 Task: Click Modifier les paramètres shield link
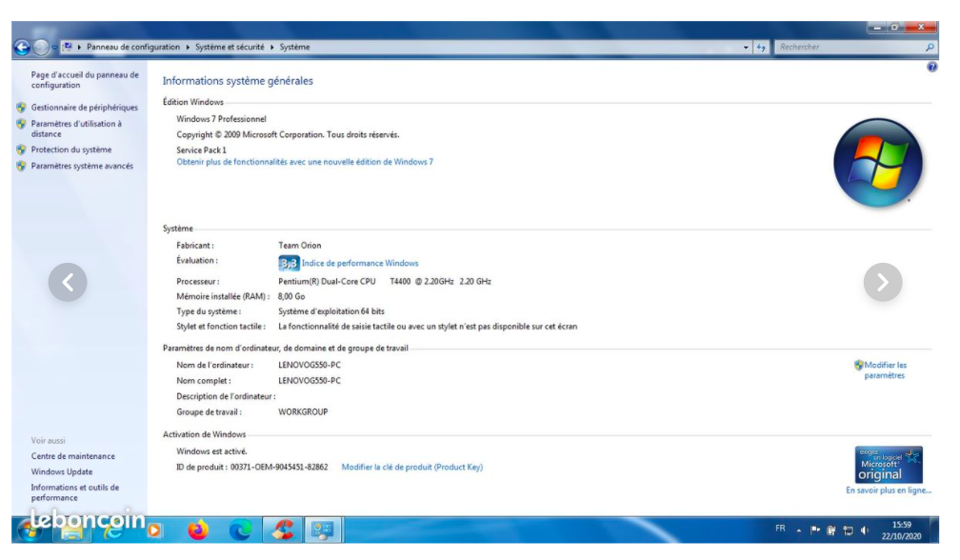pyautogui.click(x=885, y=370)
